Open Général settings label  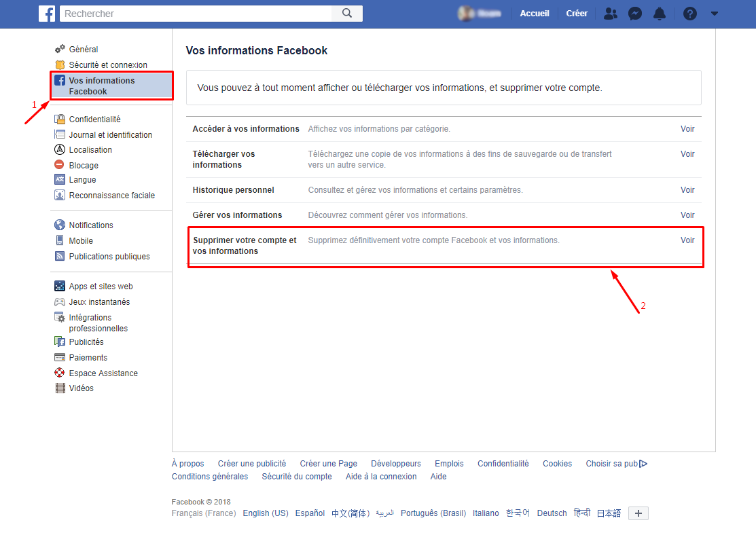[x=84, y=49]
